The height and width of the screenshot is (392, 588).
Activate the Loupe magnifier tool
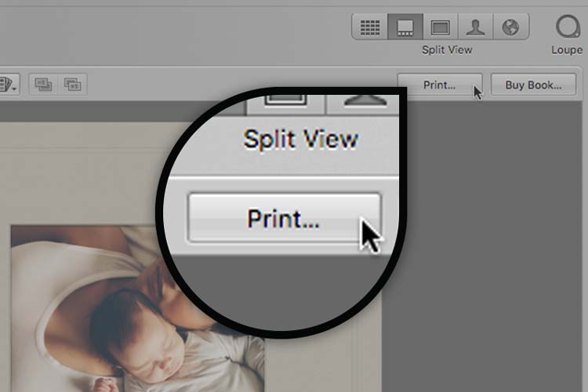tap(566, 27)
